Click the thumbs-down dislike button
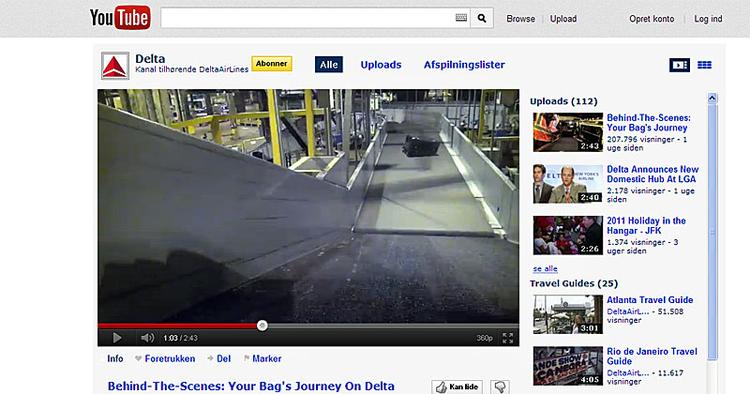750x394 pixels. click(500, 387)
